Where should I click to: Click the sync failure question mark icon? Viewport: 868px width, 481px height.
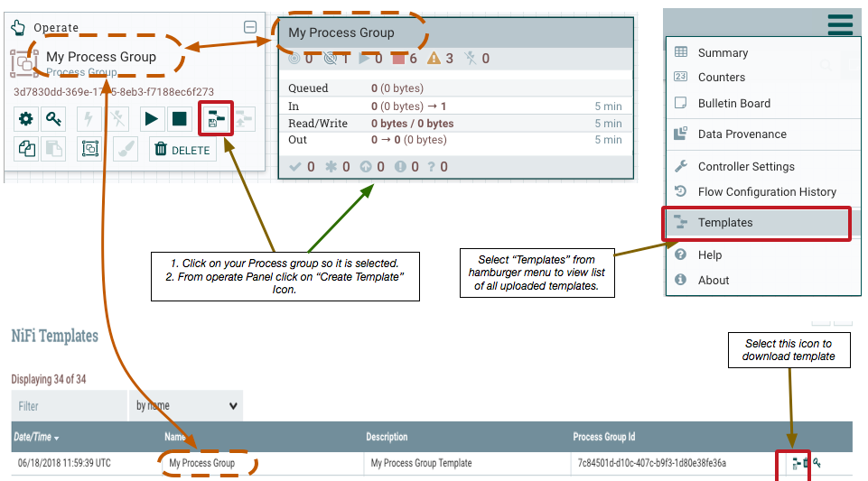(x=432, y=166)
